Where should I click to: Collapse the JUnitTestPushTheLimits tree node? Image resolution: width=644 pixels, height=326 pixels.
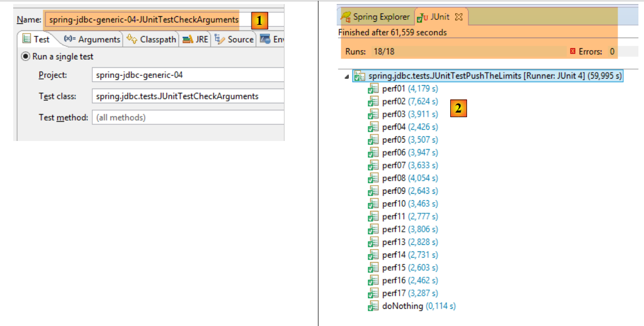[346, 77]
